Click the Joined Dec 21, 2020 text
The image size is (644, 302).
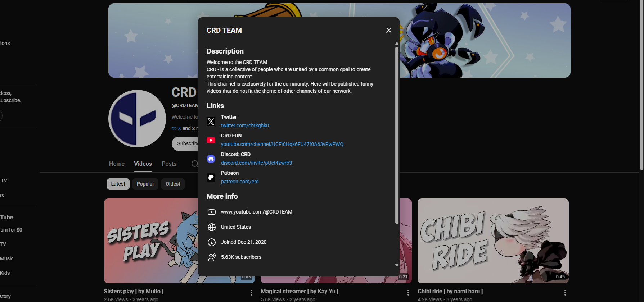[244, 242]
